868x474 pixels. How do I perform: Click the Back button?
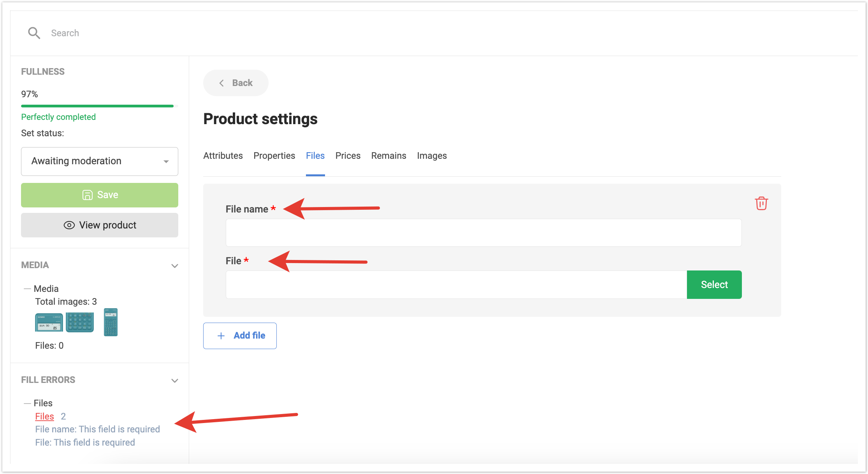[x=235, y=83]
